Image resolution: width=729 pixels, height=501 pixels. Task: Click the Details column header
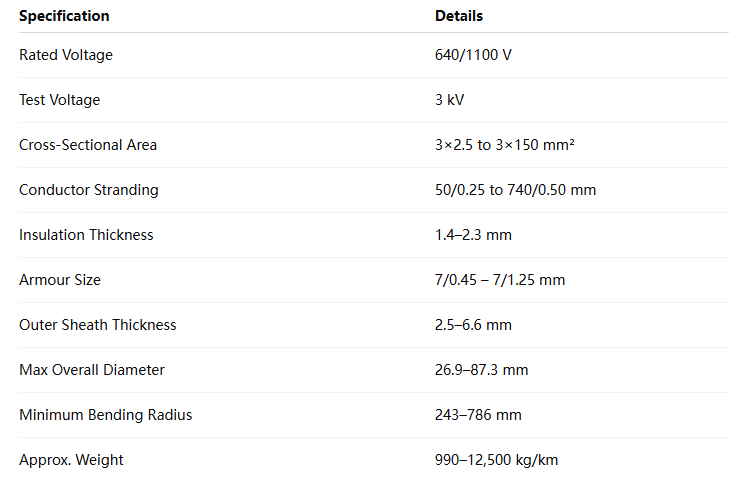(x=459, y=16)
